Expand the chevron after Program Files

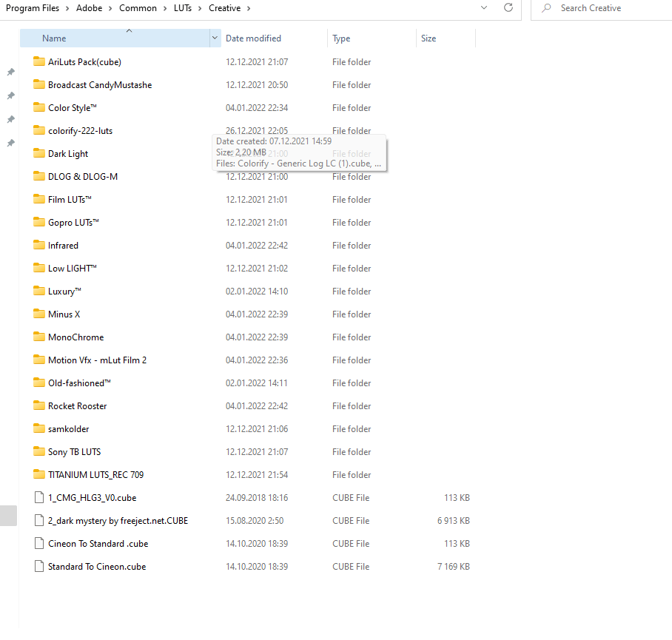[67, 8]
